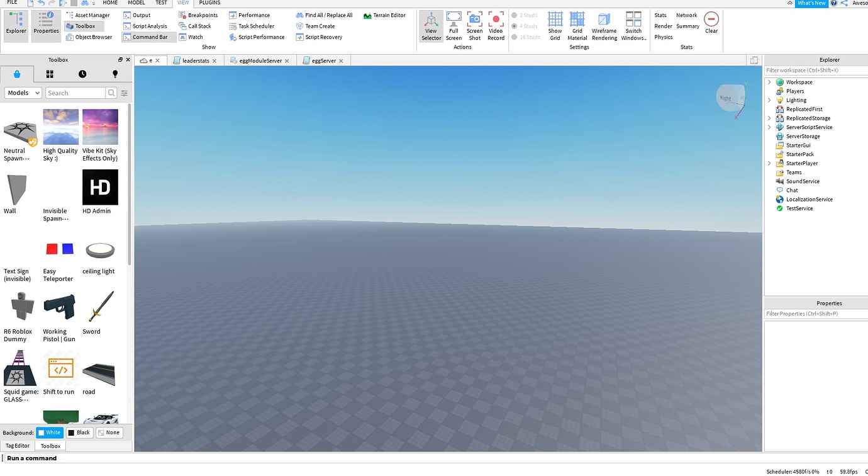Show Network stats
This screenshot has height=476, width=868.
(686, 15)
